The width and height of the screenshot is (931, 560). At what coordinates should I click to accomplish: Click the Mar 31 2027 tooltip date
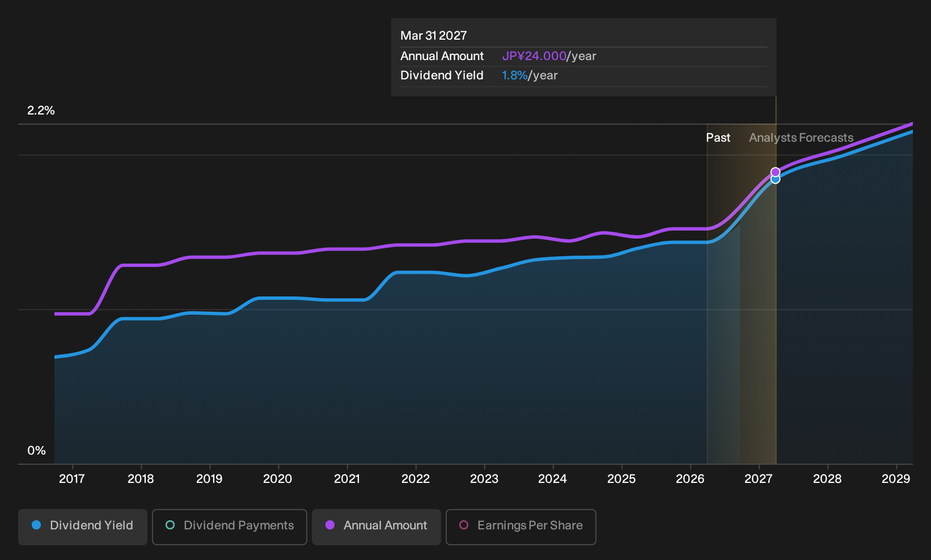click(x=434, y=36)
